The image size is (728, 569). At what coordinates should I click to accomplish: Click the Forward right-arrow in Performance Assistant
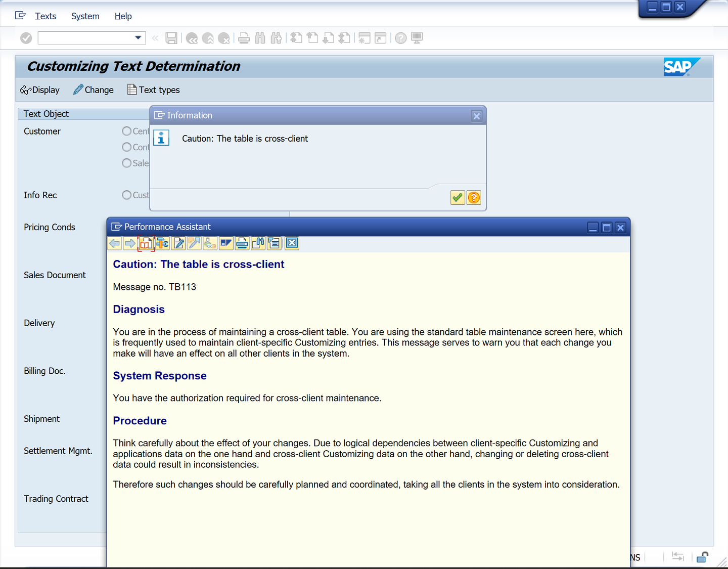(130, 243)
